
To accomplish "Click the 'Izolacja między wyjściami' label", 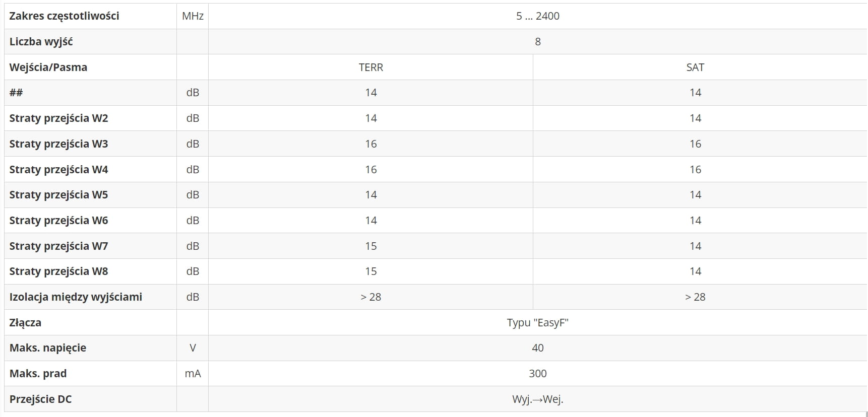I will pyautogui.click(x=76, y=297).
